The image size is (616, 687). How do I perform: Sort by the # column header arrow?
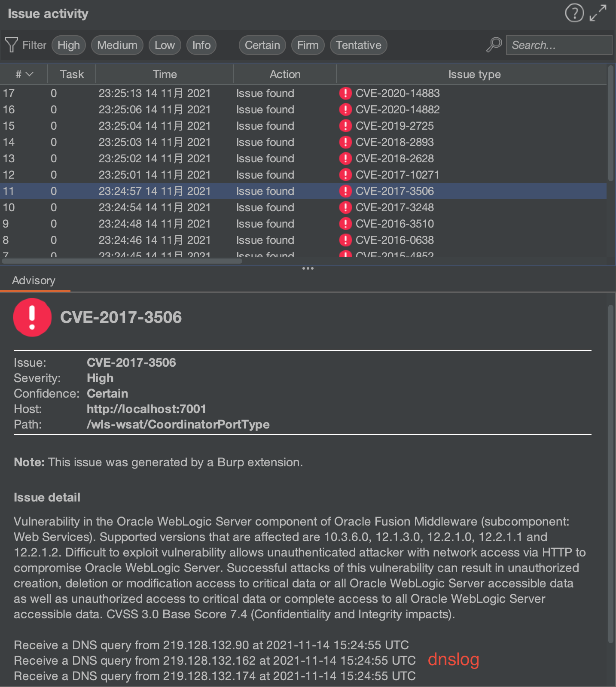click(29, 74)
